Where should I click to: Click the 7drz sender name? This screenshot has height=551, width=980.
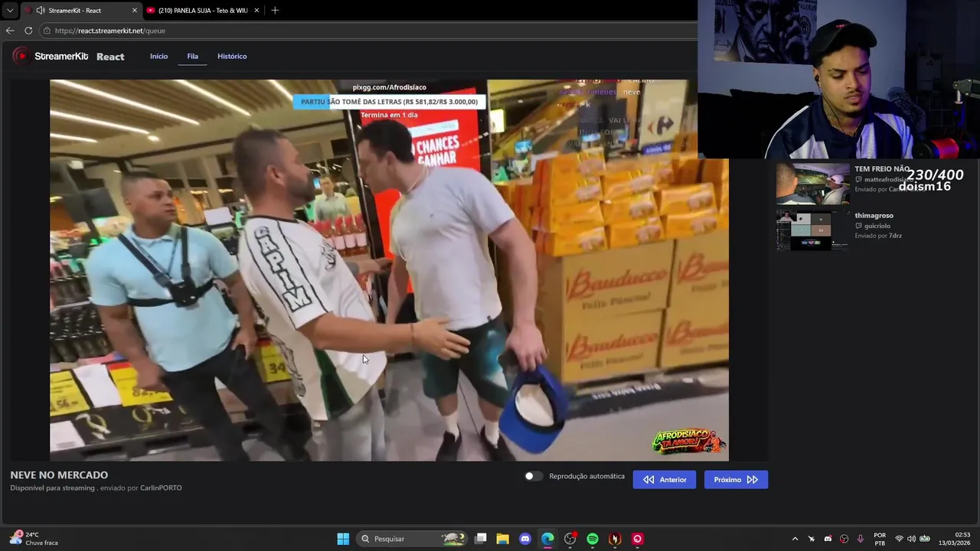[x=895, y=236]
